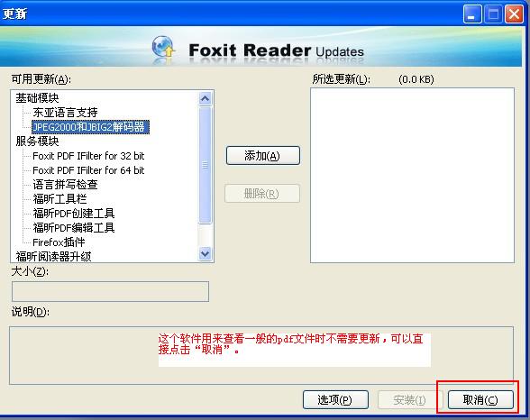Select 东亚语言支持 in available updates

pos(65,112)
